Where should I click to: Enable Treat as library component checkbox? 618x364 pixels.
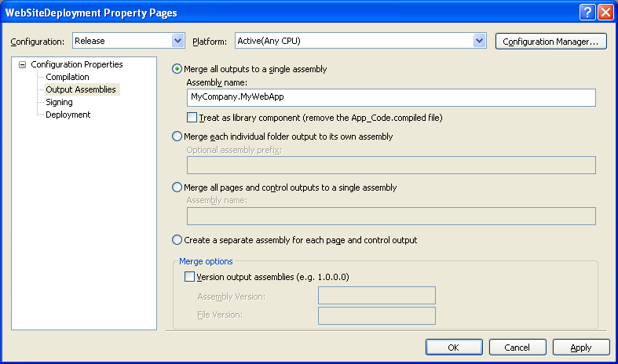point(192,118)
